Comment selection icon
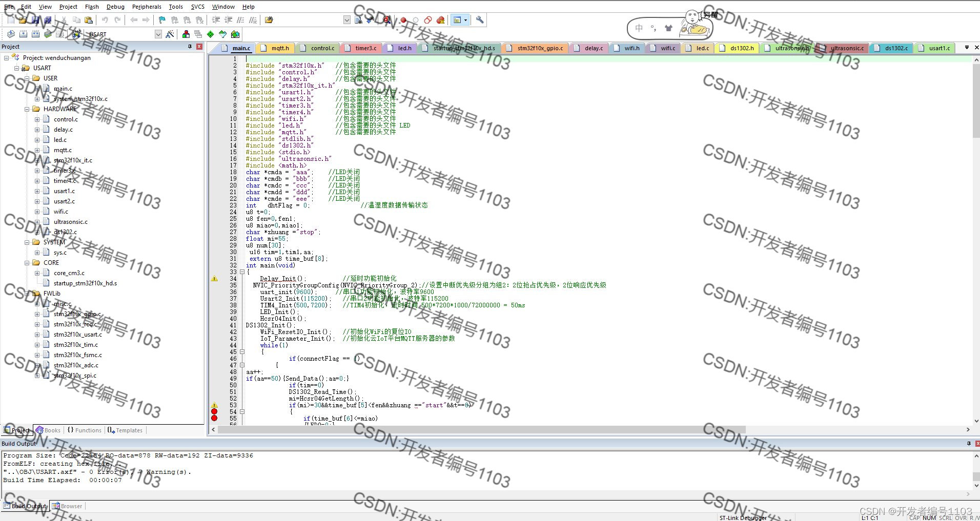 click(240, 20)
